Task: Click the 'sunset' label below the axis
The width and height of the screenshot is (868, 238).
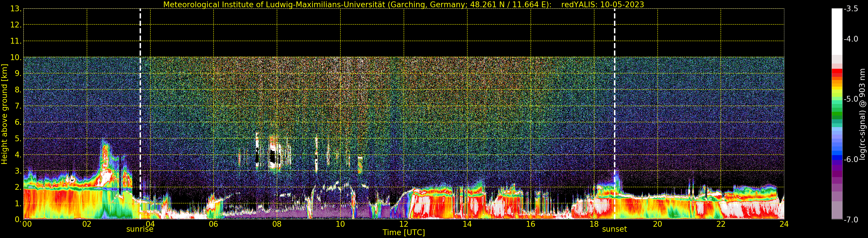Action: pyautogui.click(x=614, y=229)
